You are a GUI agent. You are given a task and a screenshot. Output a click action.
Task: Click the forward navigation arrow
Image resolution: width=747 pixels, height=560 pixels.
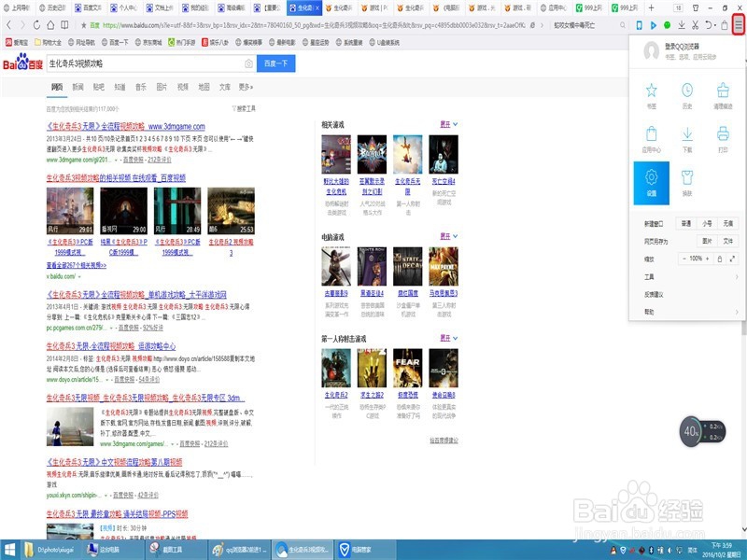(22, 25)
